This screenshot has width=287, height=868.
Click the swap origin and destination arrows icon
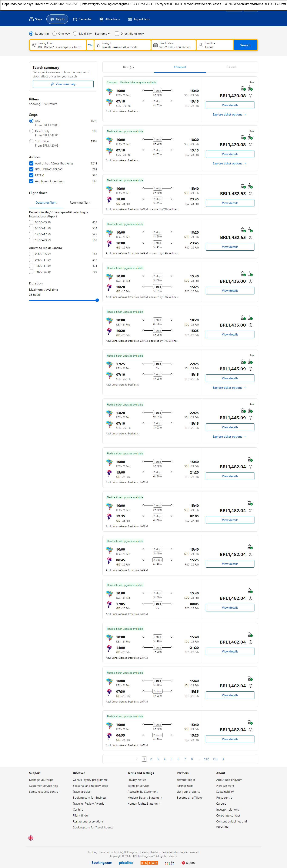(90, 45)
